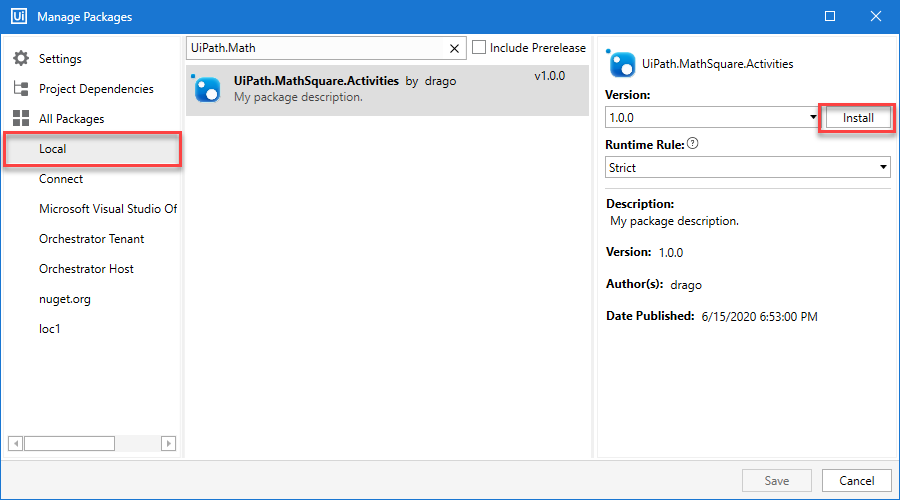Click the UiPath logo in title bar
The image size is (900, 500).
18,15
